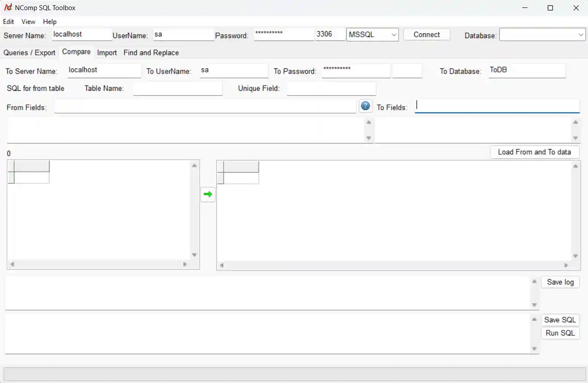The height and width of the screenshot is (383, 588).
Task: Focus the Table Name input field
Action: 178,88
